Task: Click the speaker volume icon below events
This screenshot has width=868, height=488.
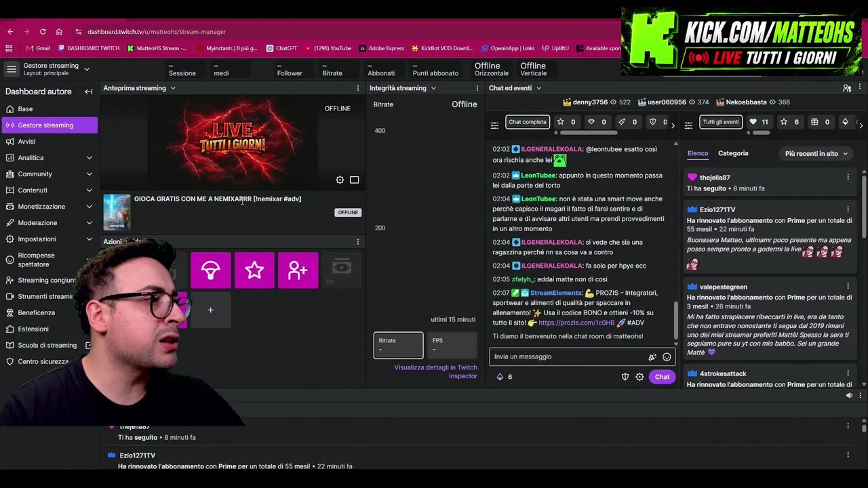Action: [x=849, y=395]
